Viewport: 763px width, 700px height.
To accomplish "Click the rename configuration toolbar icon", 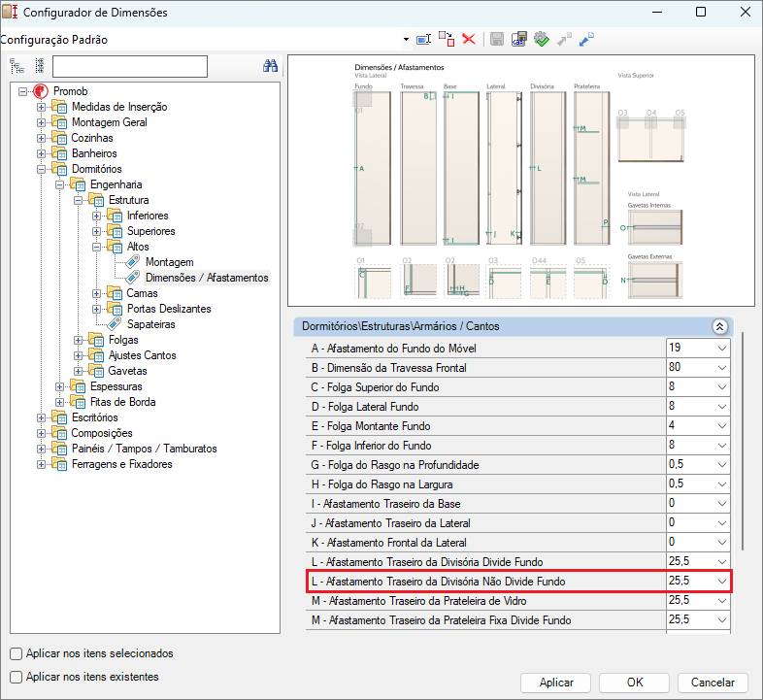I will (x=423, y=39).
